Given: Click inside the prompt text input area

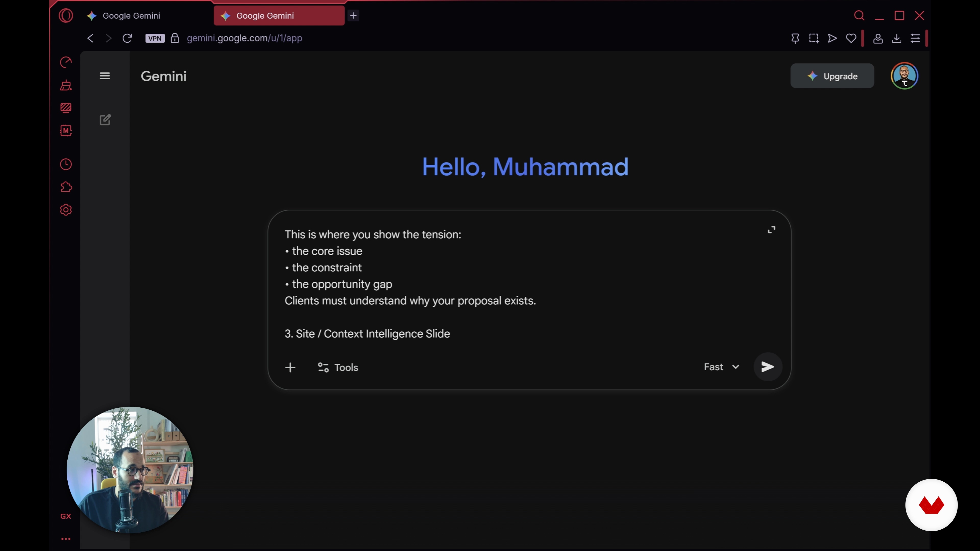Looking at the screenshot, I should 495,285.
